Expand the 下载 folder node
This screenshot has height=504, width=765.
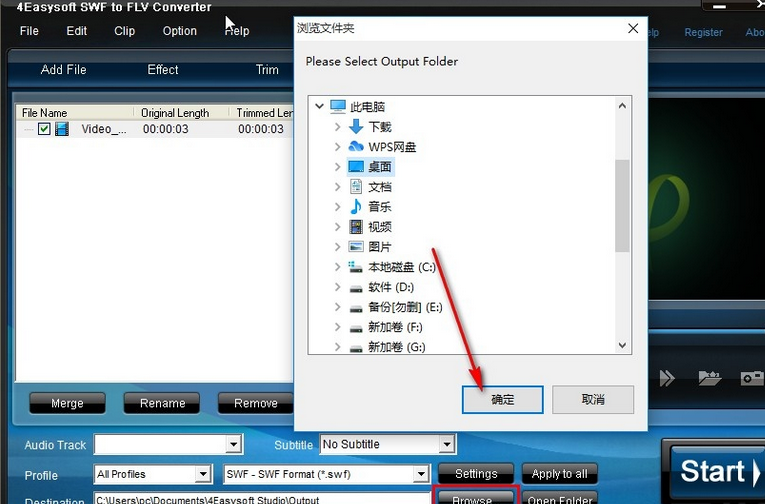[x=338, y=127]
